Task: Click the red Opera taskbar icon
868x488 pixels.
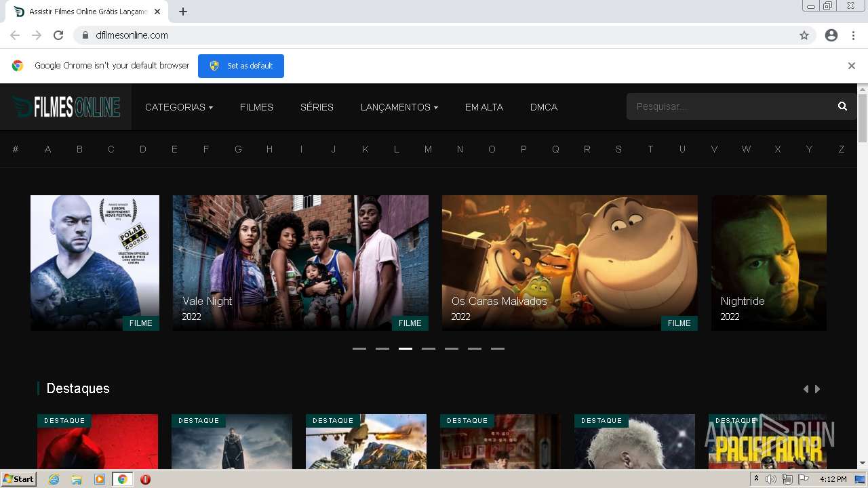Action: coord(145,479)
